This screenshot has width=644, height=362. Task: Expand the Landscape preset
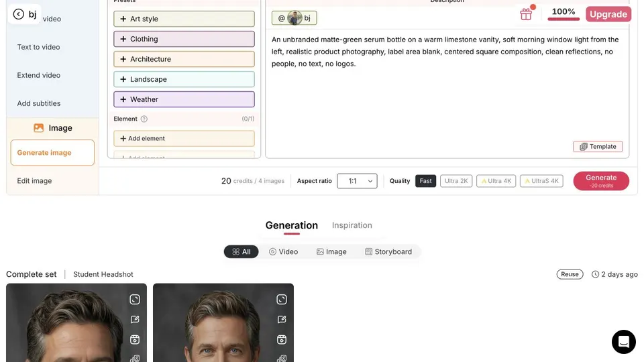pyautogui.click(x=184, y=79)
